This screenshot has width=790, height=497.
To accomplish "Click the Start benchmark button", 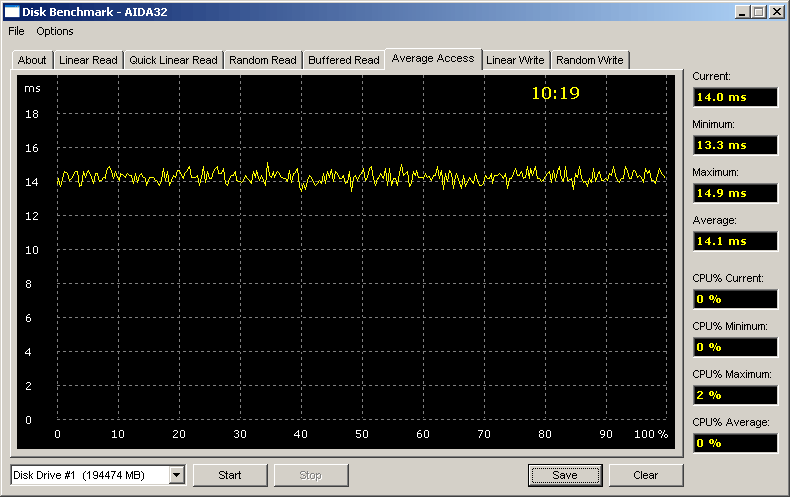I will pyautogui.click(x=230, y=475).
